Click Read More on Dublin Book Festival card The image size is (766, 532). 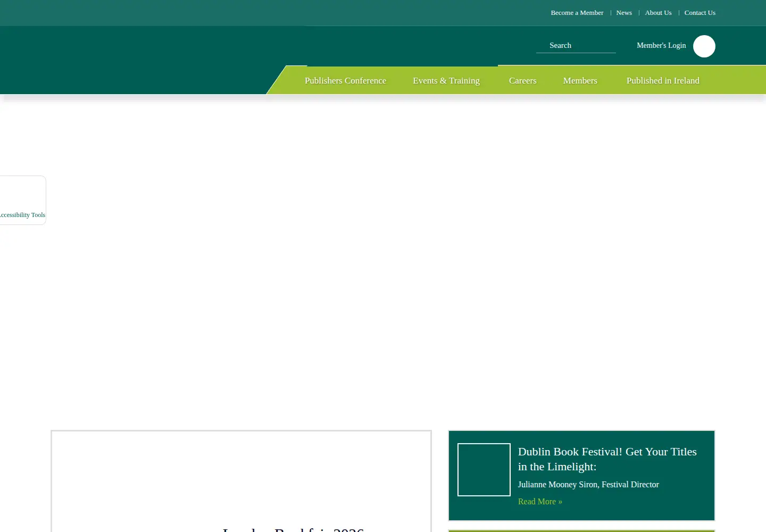coord(540,502)
